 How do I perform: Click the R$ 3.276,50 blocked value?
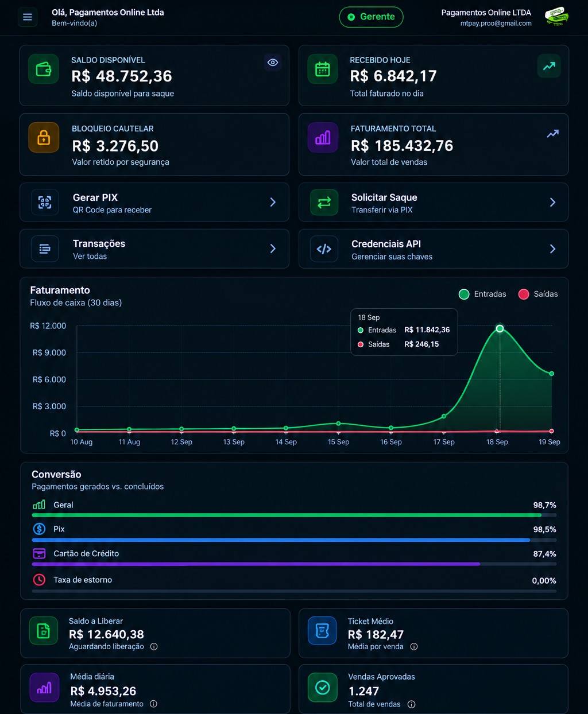click(x=115, y=146)
